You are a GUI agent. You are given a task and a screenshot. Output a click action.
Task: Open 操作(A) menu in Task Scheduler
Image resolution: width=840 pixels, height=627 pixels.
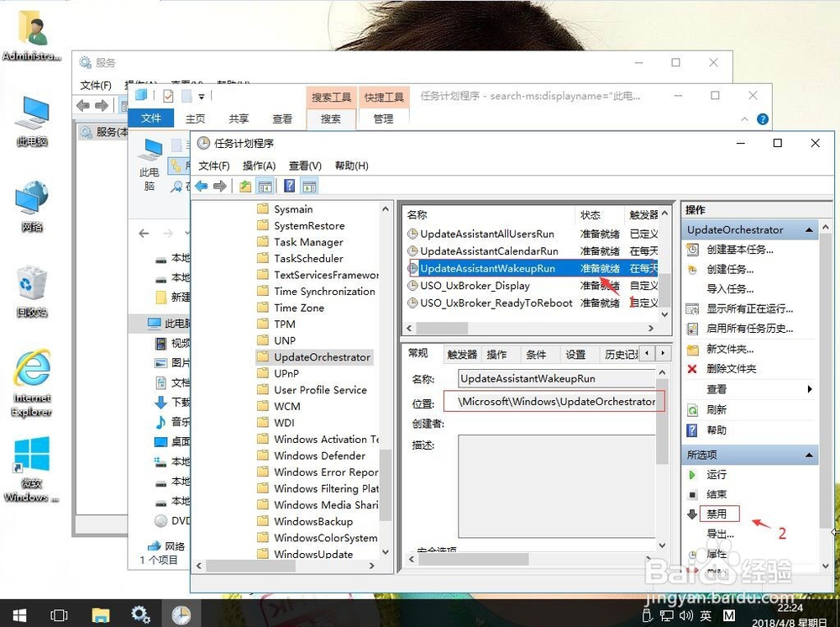pyautogui.click(x=259, y=166)
